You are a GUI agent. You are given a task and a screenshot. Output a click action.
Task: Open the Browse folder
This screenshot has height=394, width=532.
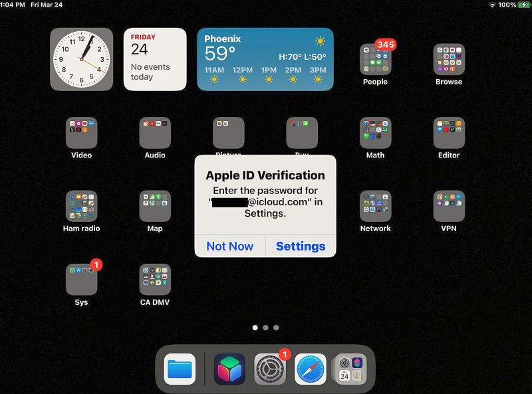coord(449,59)
